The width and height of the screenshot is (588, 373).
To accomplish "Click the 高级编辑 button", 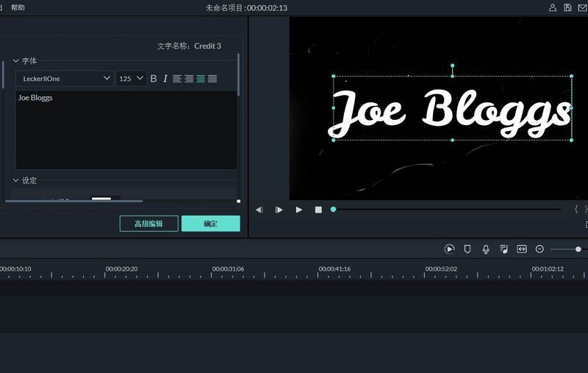I will click(148, 224).
